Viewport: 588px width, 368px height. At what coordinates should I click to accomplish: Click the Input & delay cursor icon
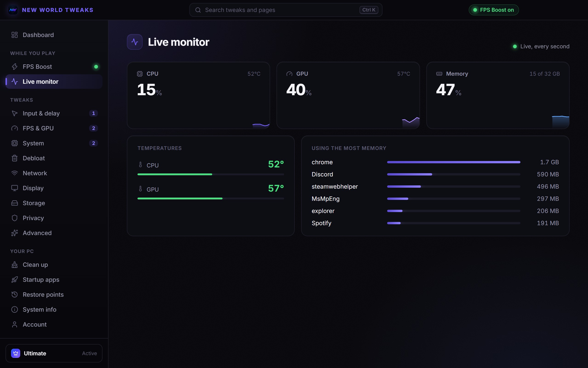[14, 113]
